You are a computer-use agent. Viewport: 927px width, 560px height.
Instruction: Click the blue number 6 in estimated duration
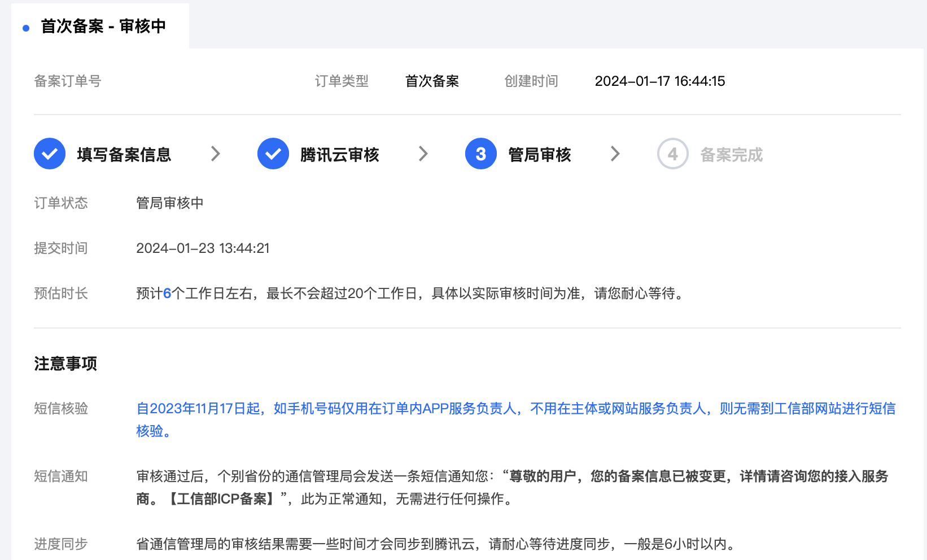tap(167, 294)
